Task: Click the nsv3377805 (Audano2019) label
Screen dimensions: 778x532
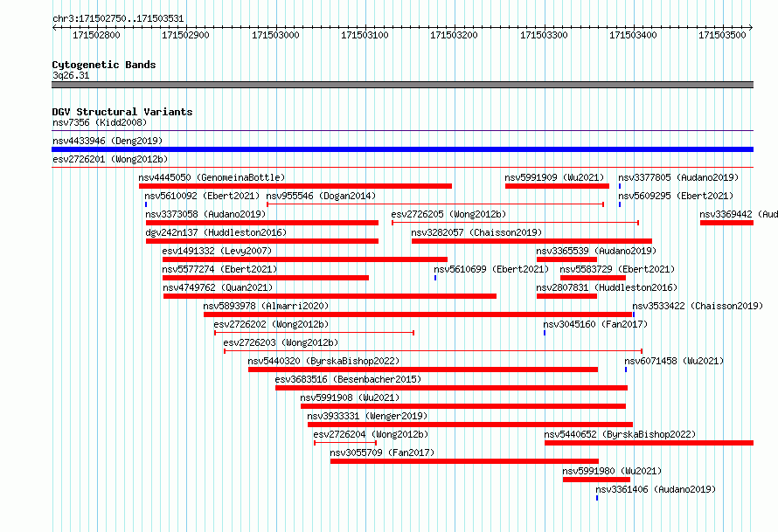Action: [x=678, y=177]
